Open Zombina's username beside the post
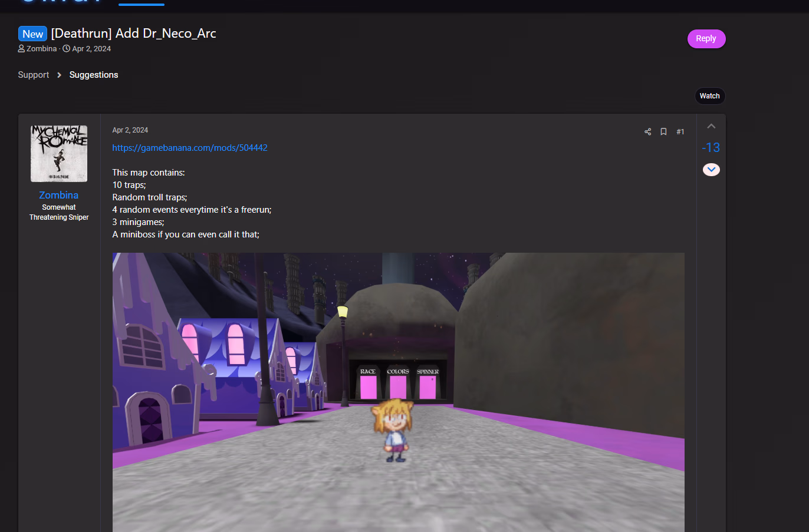Screen dimensions: 809x532 tap(59, 195)
